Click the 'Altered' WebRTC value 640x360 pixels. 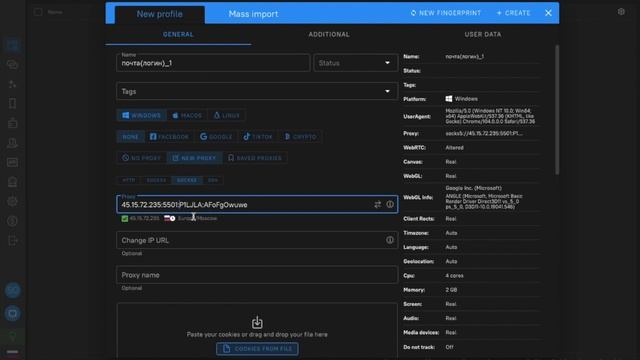(454, 148)
